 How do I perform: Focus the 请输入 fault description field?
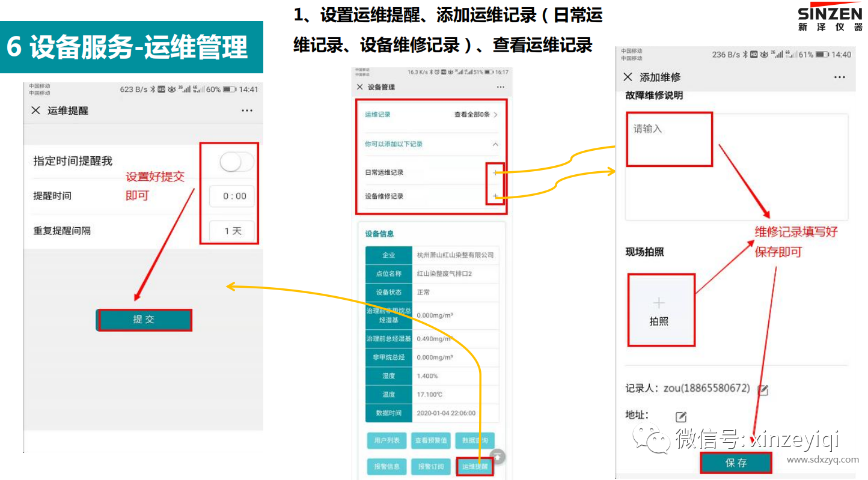click(736, 167)
